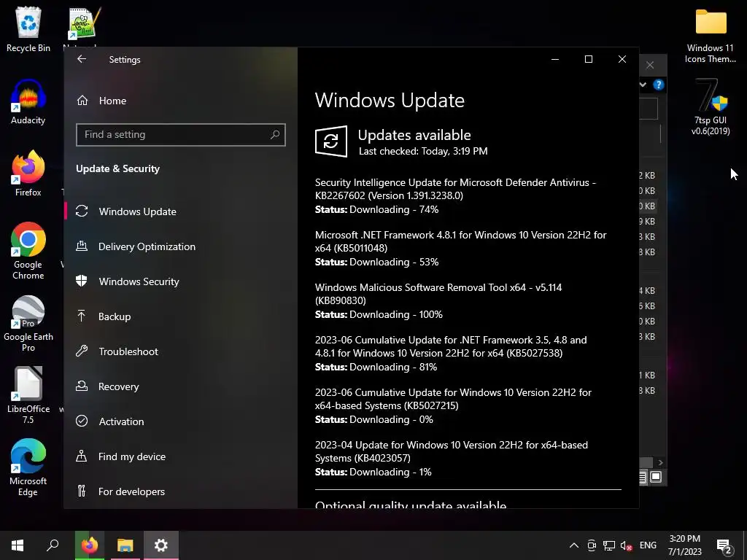Screen dimensions: 747x560
Task: Click the Home house icon
Action: (82, 101)
